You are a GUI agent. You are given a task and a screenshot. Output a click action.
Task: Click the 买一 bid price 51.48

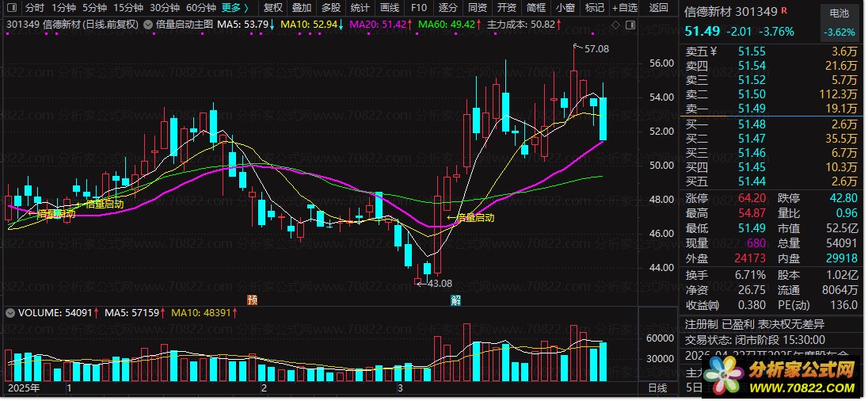[752, 124]
